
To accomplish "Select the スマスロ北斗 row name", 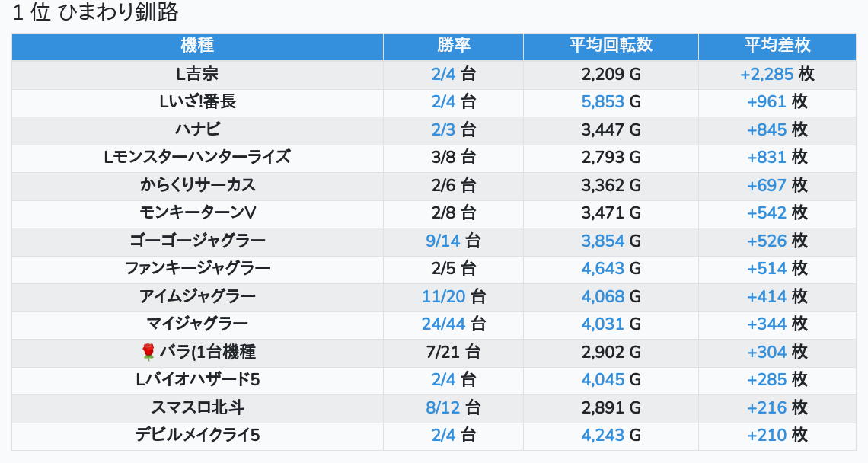I will [x=198, y=407].
